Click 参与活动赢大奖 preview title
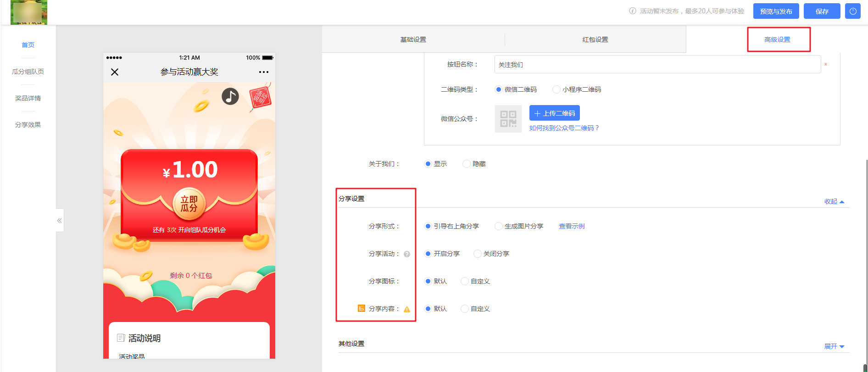The width and height of the screenshot is (868, 372). pyautogui.click(x=189, y=72)
